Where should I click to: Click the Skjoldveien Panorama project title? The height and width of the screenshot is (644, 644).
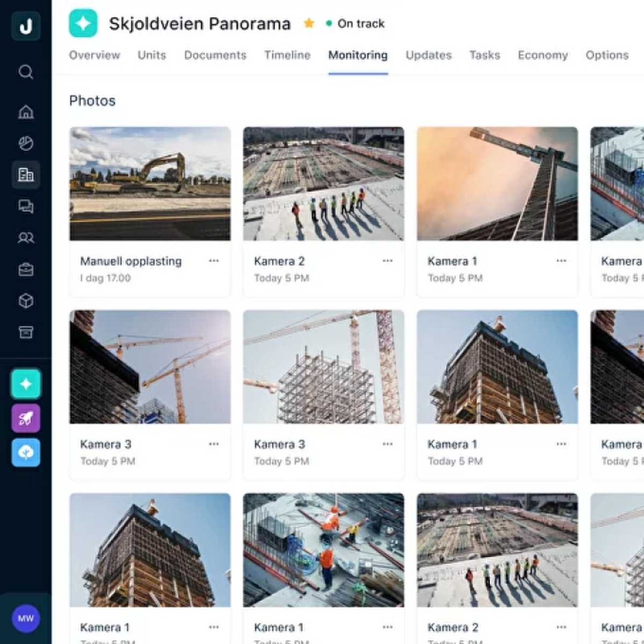tap(200, 24)
